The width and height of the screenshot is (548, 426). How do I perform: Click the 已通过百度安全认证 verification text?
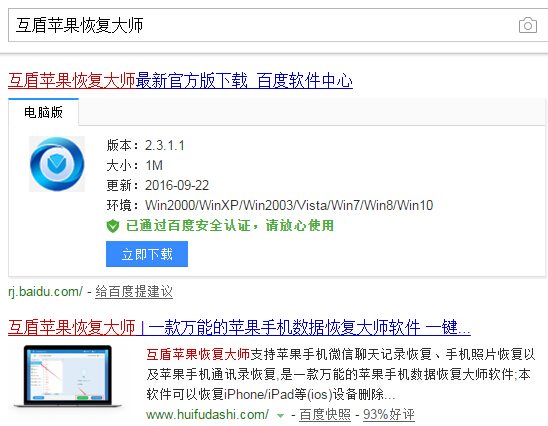[230, 226]
